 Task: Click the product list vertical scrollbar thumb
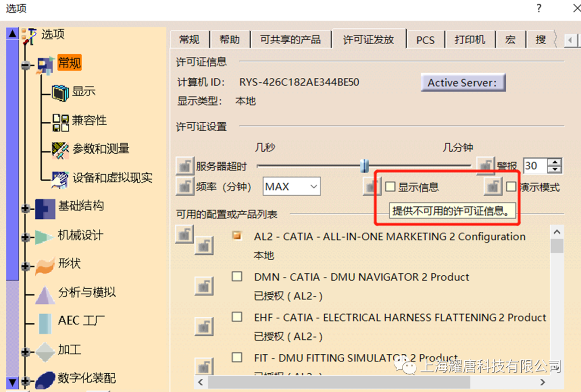click(557, 246)
